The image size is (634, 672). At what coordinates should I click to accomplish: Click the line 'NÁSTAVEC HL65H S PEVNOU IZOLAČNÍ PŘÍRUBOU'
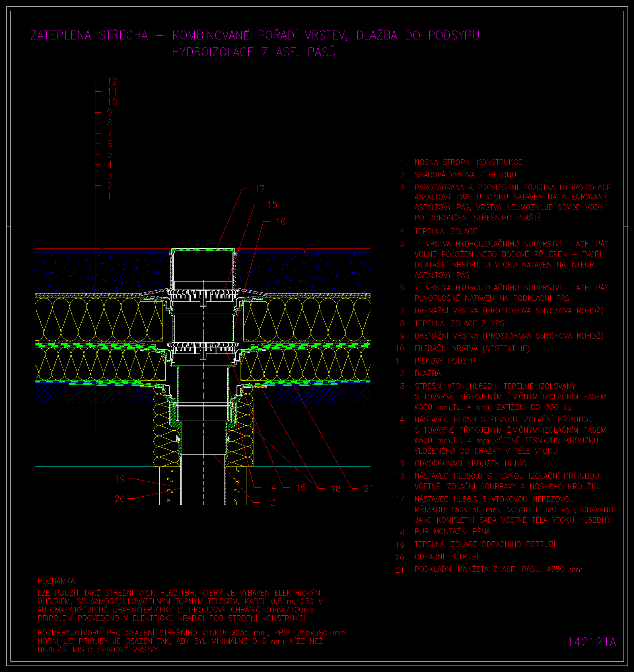click(504, 420)
